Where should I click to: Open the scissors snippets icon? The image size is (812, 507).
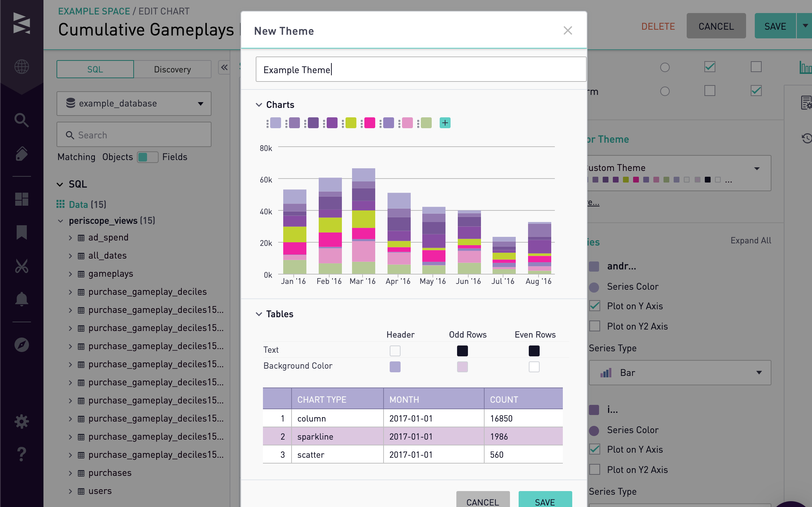(x=22, y=266)
